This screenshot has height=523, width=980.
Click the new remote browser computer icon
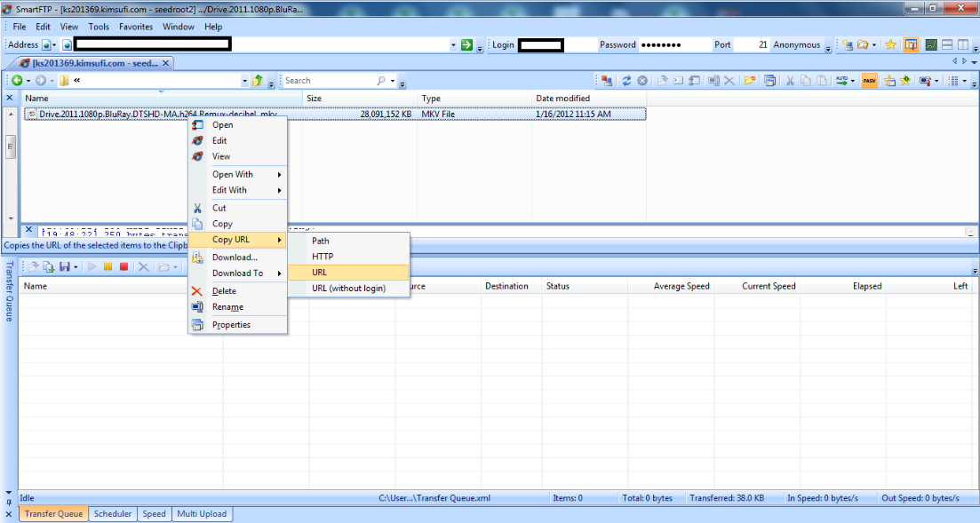(x=847, y=45)
